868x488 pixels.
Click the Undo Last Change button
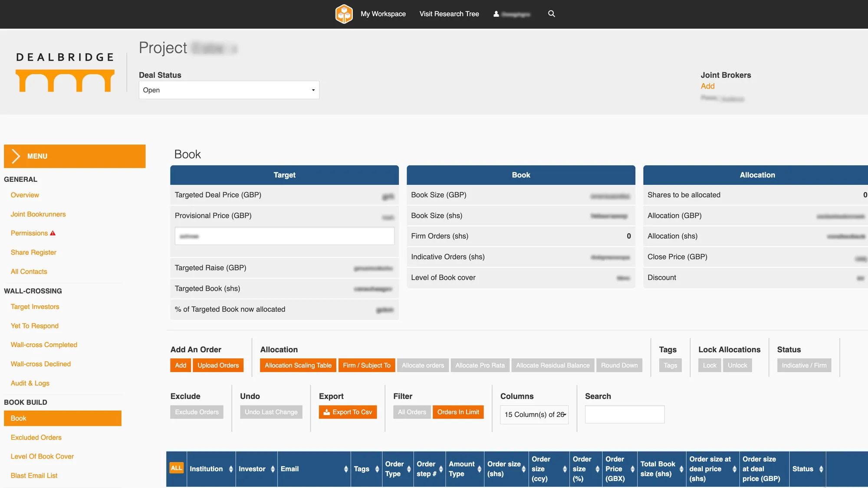point(271,412)
